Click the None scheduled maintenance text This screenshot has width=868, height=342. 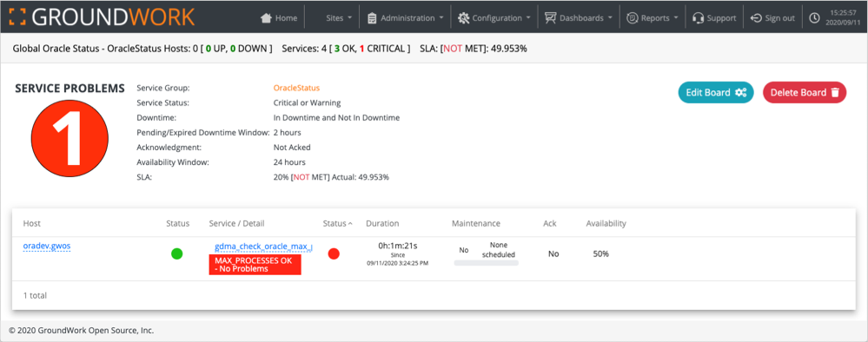click(x=499, y=250)
